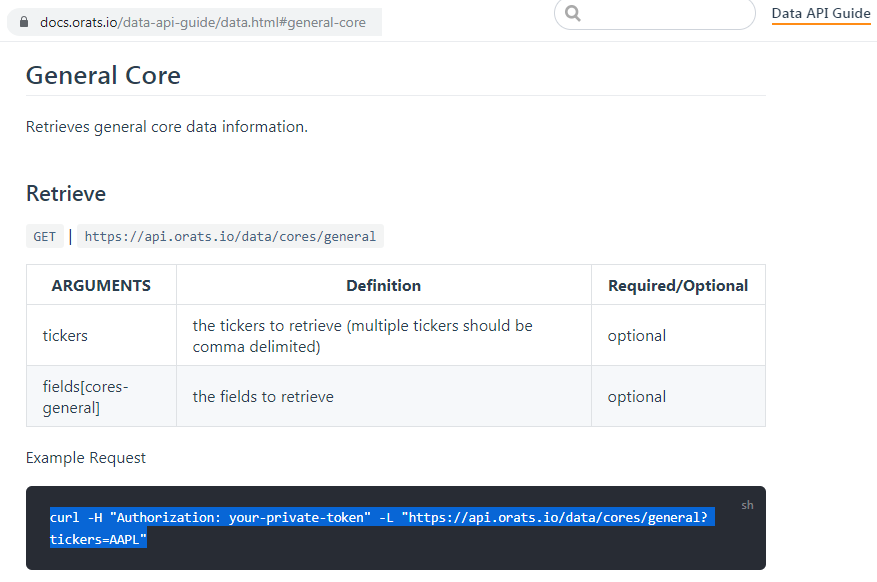Click the endpoint URL https://api.orats.io/data/cores/general

[x=231, y=236]
